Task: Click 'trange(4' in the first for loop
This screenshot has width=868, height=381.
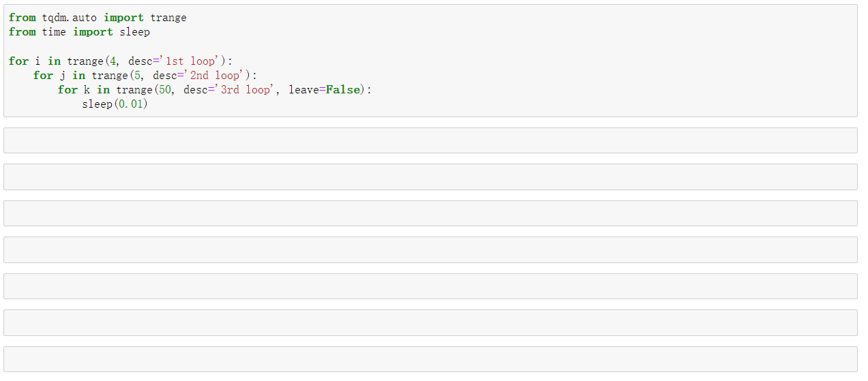Action: 92,61
